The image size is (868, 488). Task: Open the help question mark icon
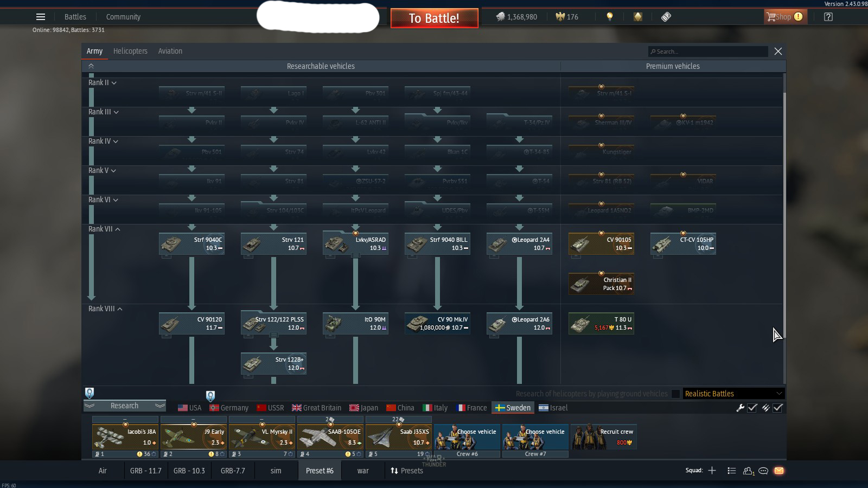(x=828, y=17)
